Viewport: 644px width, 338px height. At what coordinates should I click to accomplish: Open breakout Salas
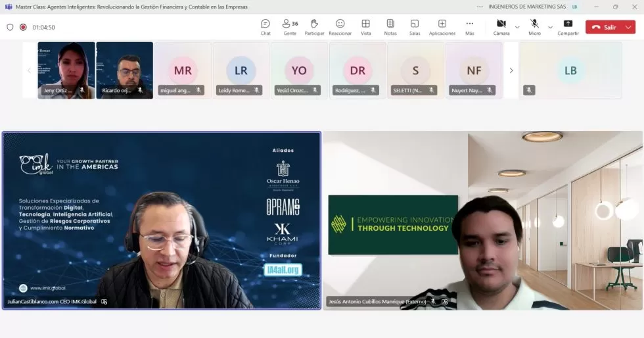pyautogui.click(x=415, y=27)
